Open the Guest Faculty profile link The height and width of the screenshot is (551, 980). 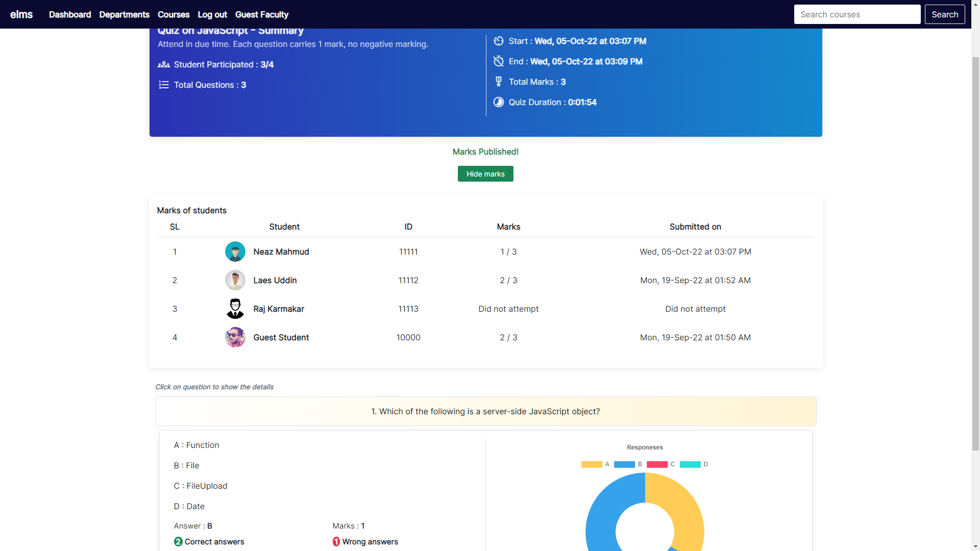click(262, 14)
